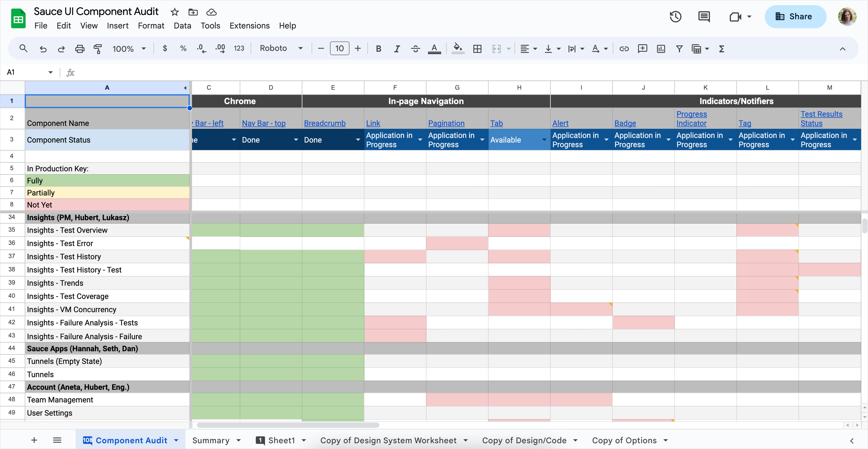Viewport: 868px width, 449px height.
Task: Toggle bold formatting
Action: click(x=379, y=49)
